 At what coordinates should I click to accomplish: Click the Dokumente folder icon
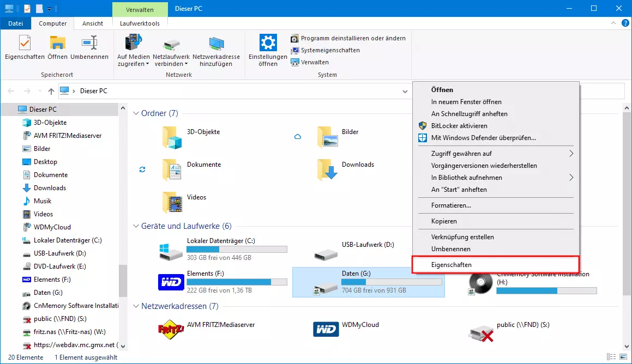click(172, 169)
